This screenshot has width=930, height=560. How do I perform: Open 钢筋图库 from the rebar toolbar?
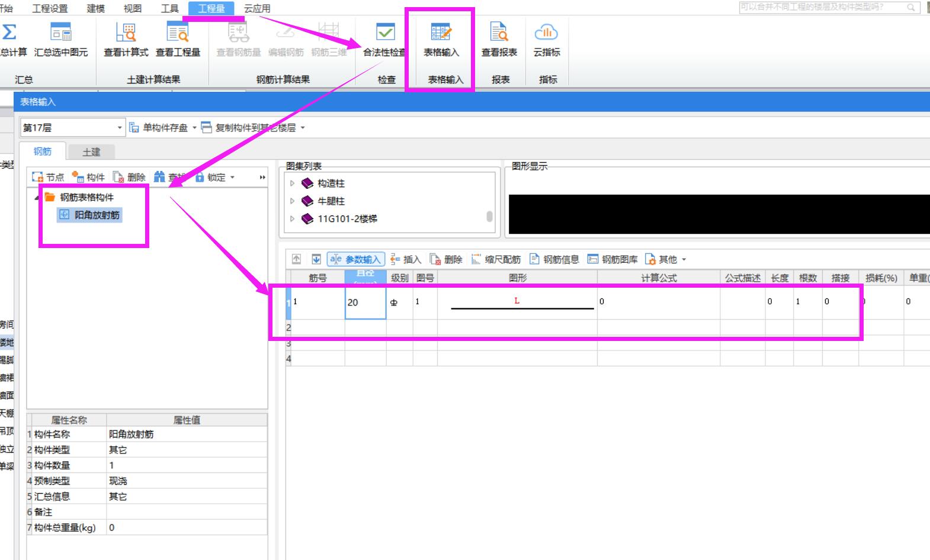[612, 259]
